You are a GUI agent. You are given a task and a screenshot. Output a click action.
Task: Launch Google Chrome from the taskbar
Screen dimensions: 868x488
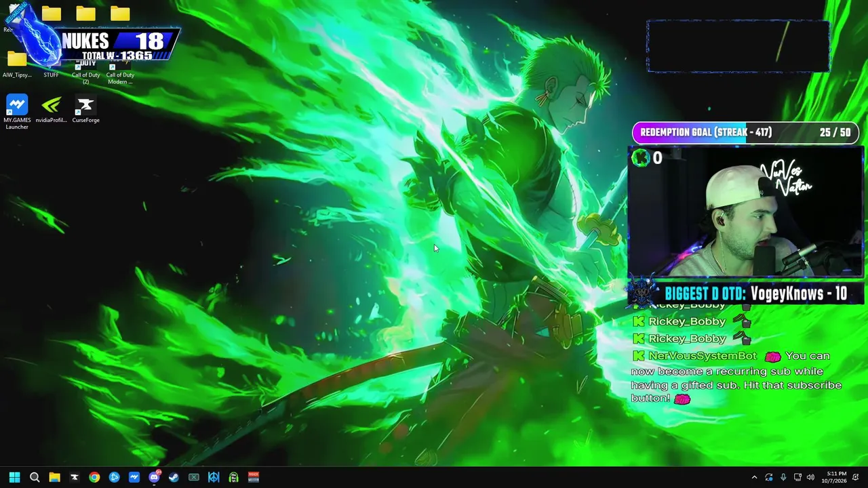pyautogui.click(x=94, y=477)
